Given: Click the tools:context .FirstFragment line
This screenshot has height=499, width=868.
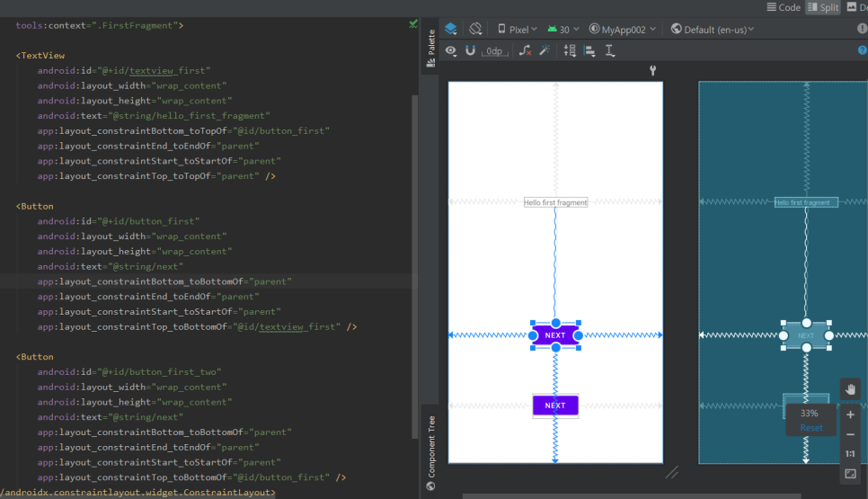Looking at the screenshot, I should [x=100, y=25].
